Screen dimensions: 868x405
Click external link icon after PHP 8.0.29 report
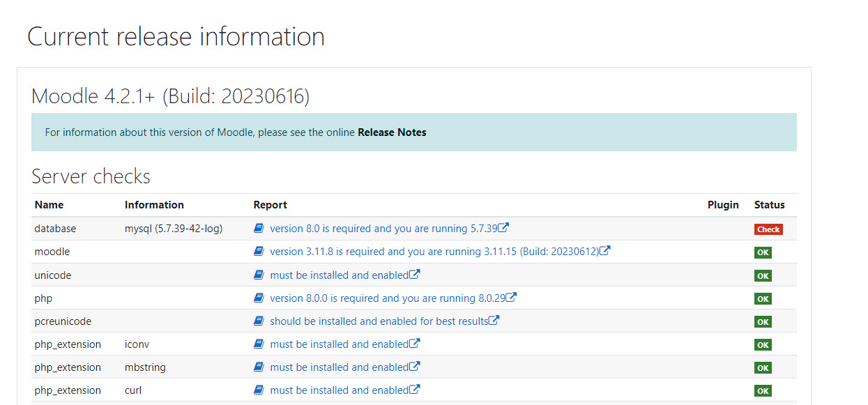pos(511,298)
